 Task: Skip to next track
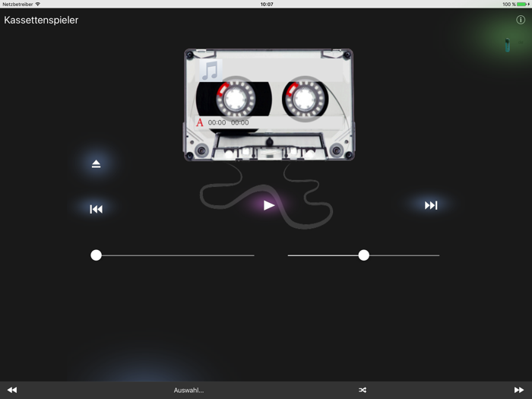coord(431,205)
